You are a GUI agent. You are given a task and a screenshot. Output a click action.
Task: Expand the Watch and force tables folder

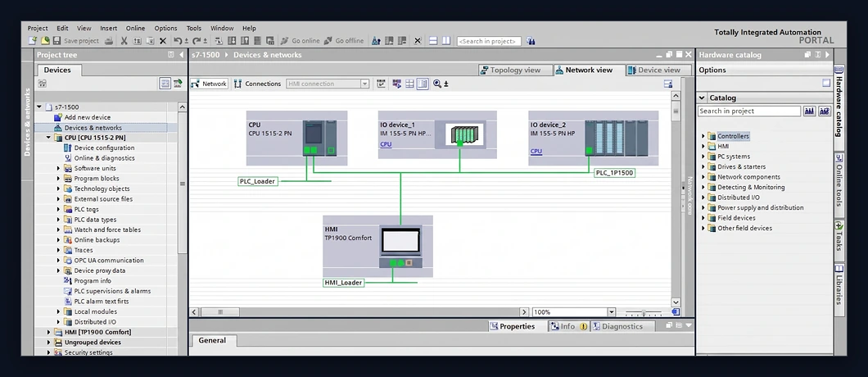click(x=59, y=229)
